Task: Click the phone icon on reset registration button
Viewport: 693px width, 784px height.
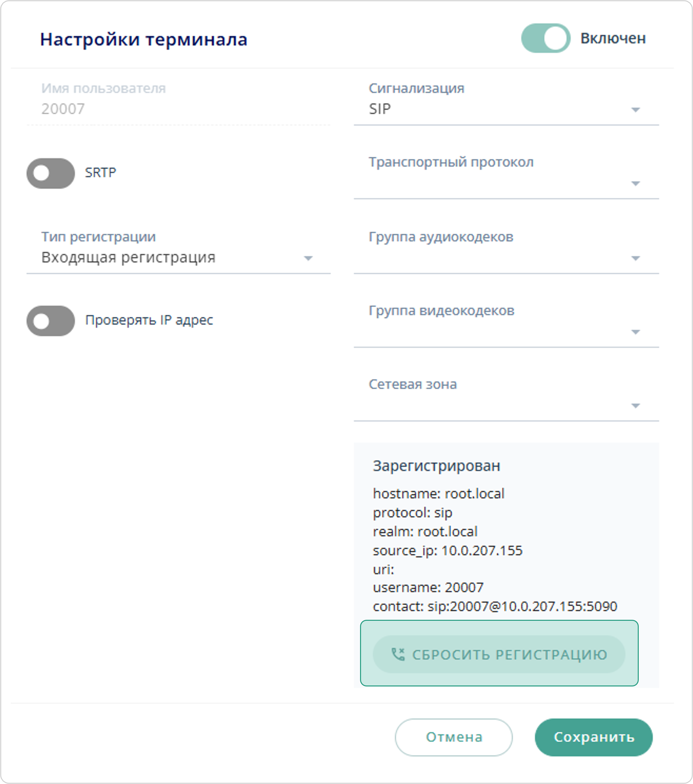Action: coord(398,654)
